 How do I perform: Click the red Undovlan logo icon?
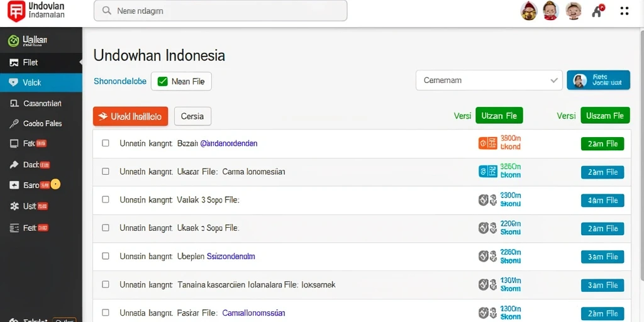pyautogui.click(x=16, y=11)
